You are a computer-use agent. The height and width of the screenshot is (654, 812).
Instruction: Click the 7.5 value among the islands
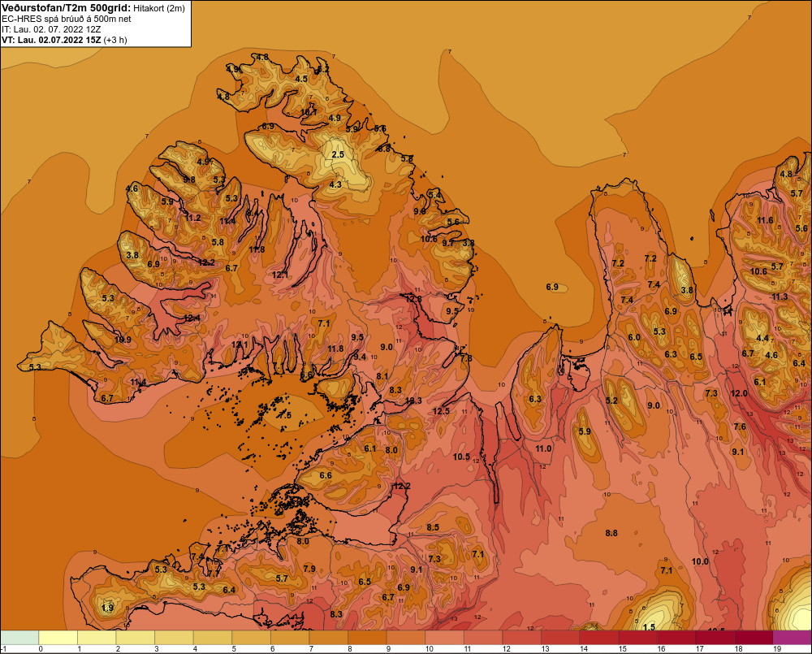click(285, 414)
